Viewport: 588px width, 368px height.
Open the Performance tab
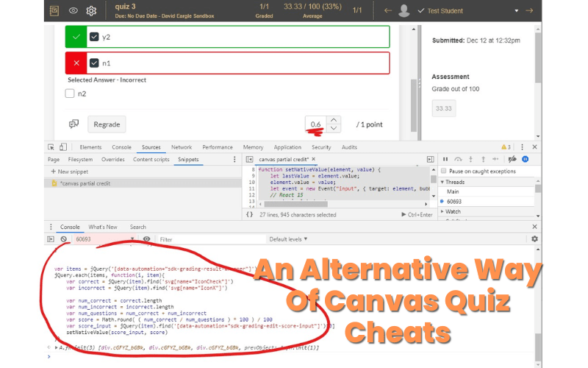218,147
